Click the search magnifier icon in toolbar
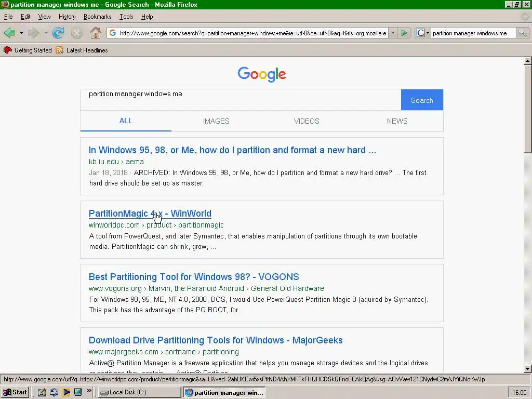 click(522, 33)
